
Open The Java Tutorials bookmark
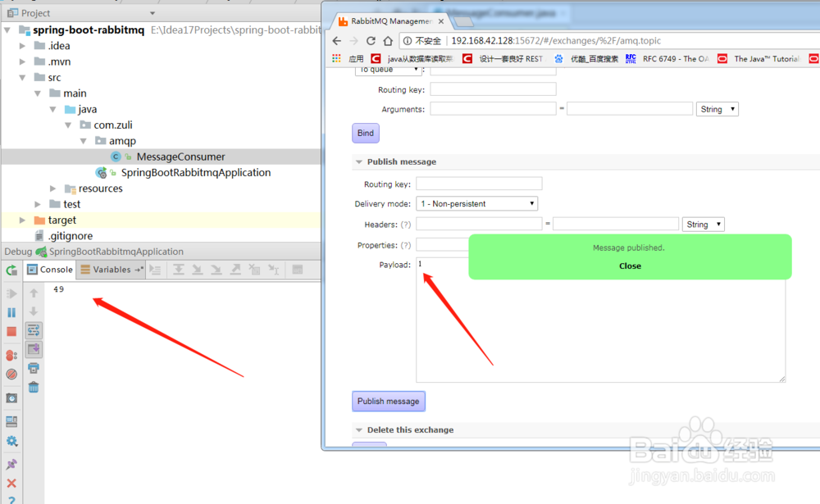758,58
